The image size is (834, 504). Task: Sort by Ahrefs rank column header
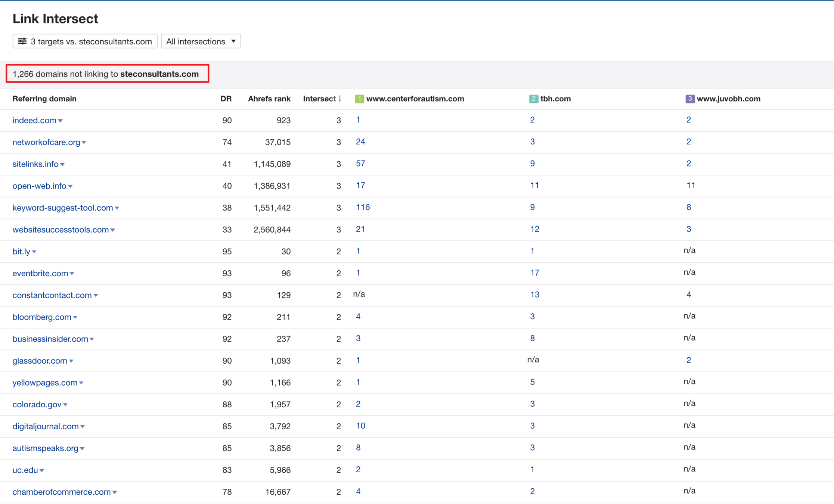tap(269, 99)
